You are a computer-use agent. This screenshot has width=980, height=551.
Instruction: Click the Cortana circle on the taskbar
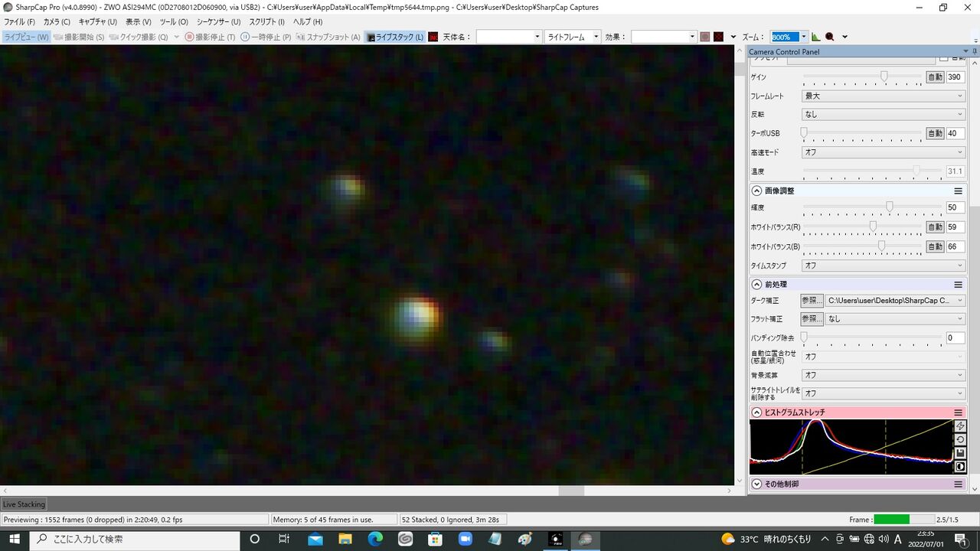(255, 540)
